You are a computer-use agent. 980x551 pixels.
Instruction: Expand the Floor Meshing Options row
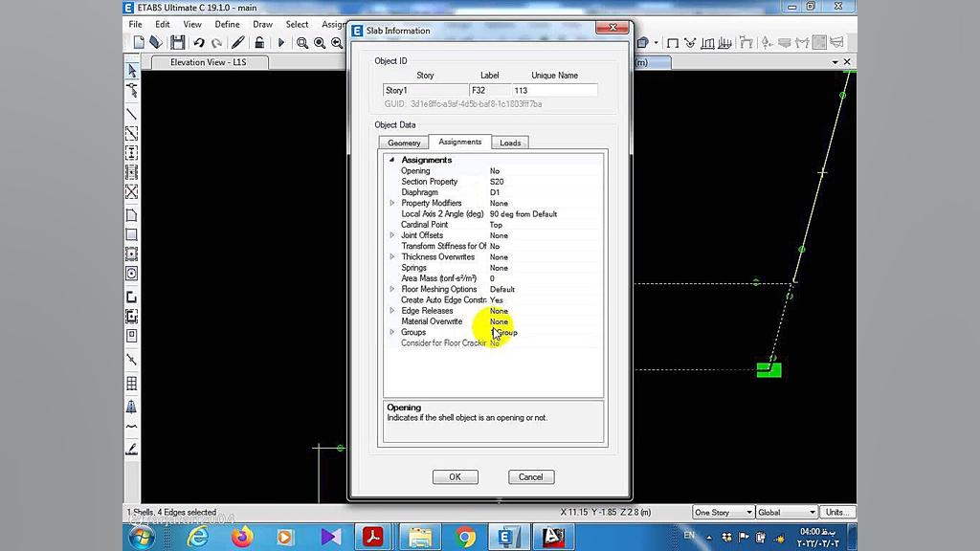coord(392,289)
